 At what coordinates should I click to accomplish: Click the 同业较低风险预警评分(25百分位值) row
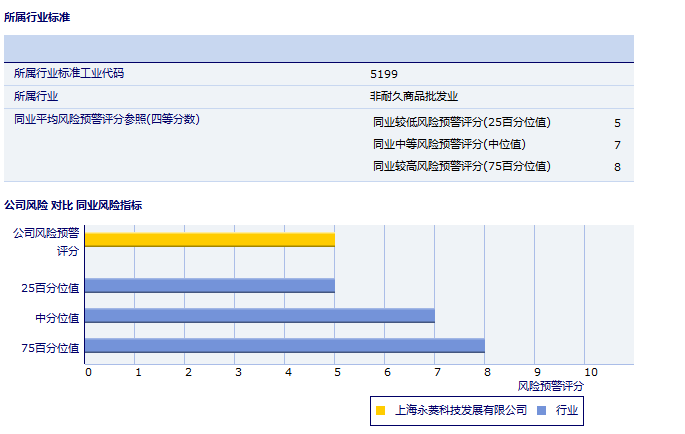point(461,123)
